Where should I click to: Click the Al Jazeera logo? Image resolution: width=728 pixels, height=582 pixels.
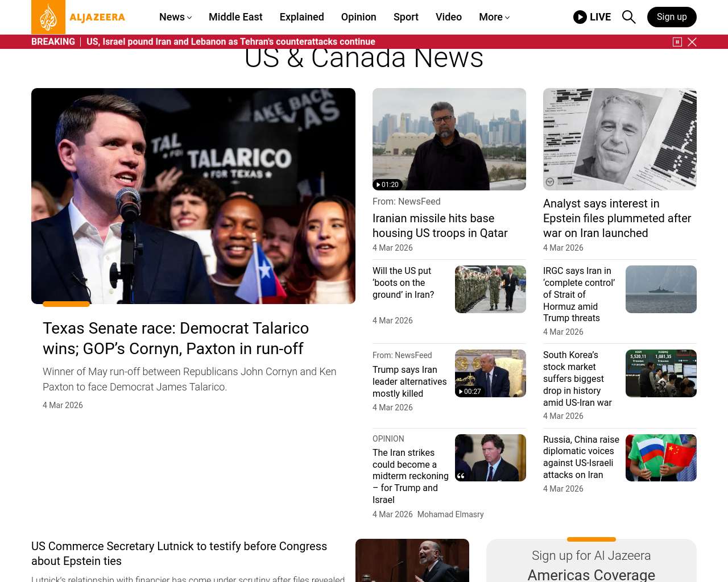pyautogui.click(x=78, y=17)
